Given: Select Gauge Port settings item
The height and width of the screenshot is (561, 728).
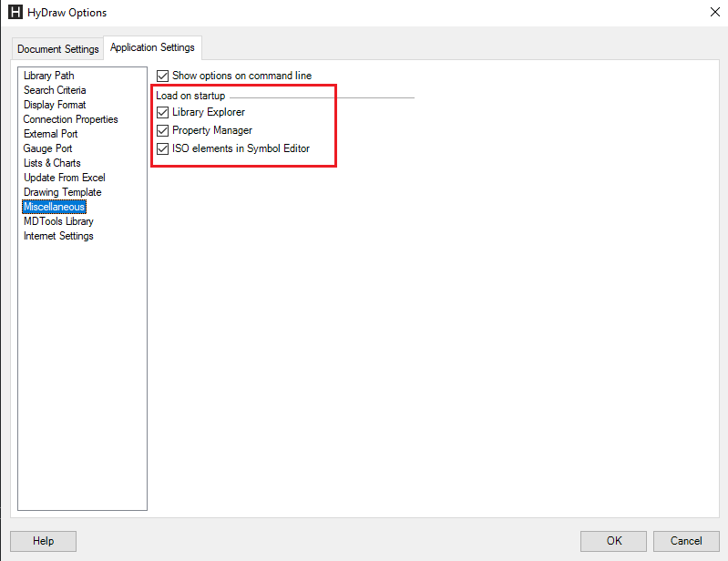Looking at the screenshot, I should tap(48, 148).
